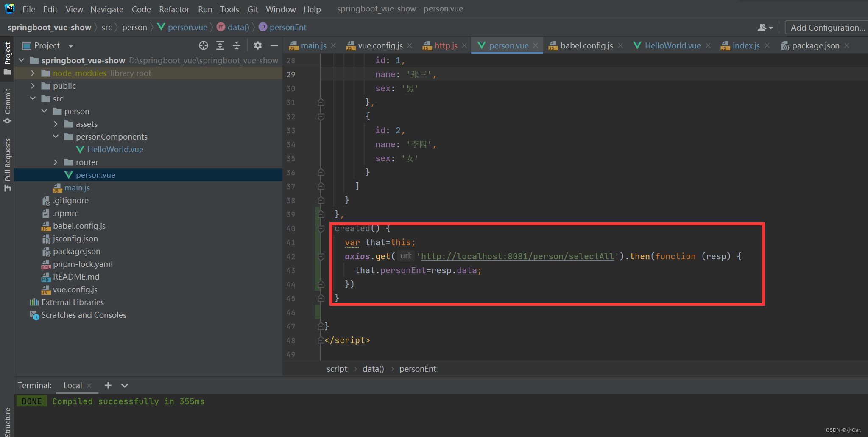Viewport: 868px width, 437px height.
Task: Open Project panel gear settings
Action: 257,45
